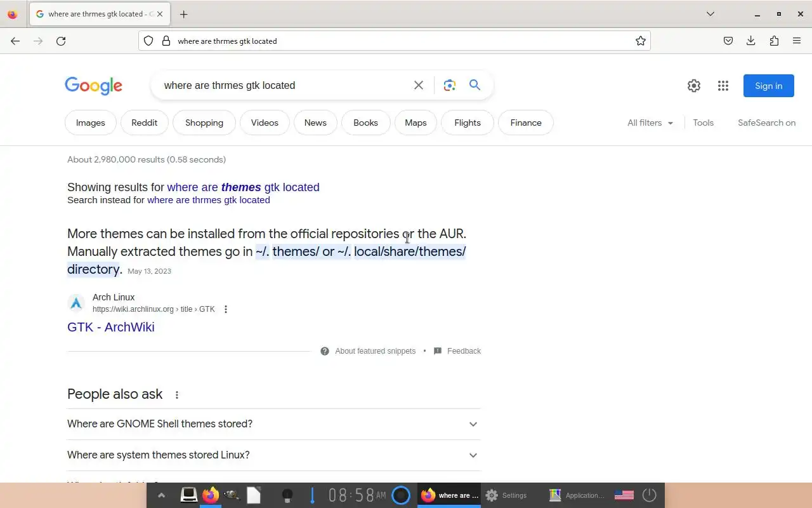812x508 pixels.
Task: Click the light bulb icon in the taskbar
Action: tap(287, 495)
